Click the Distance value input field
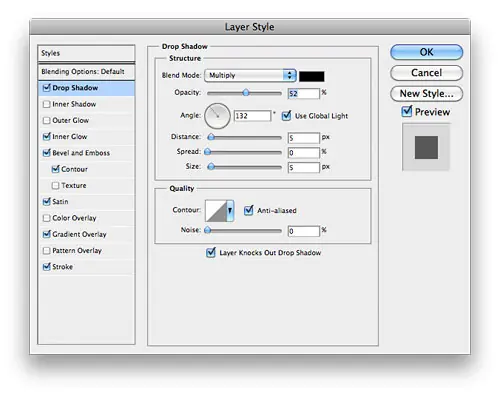The height and width of the screenshot is (395, 500). [x=303, y=138]
